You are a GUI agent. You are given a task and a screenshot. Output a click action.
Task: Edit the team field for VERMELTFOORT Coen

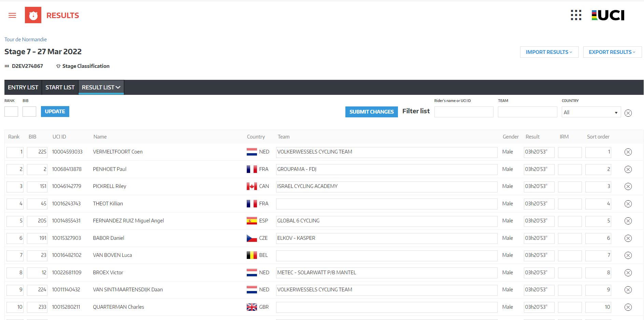(x=387, y=152)
